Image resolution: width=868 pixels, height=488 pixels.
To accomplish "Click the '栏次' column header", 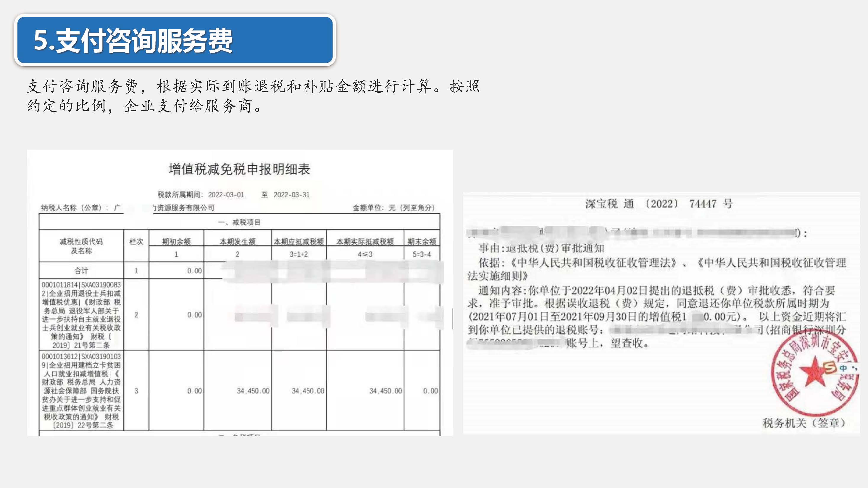I will click(136, 241).
